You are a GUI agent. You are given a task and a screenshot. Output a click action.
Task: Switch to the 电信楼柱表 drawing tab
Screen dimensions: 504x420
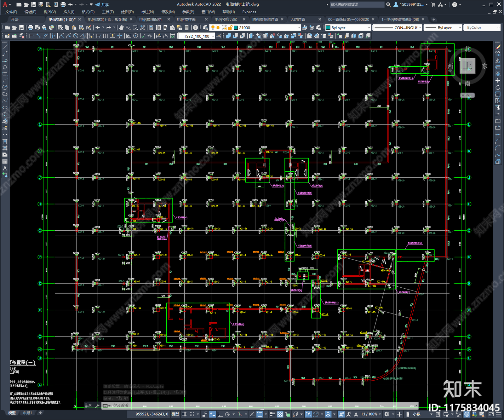pos(186,19)
